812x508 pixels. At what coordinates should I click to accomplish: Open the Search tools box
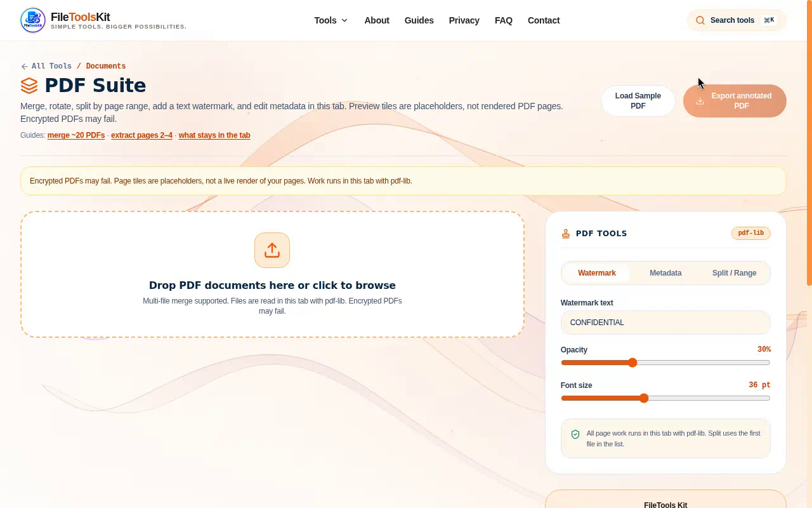737,20
